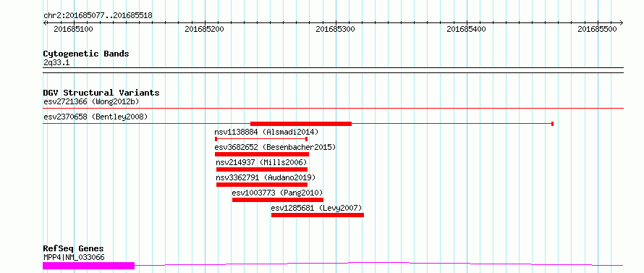Screen dimensions: 644x273
Task: Click the magenta MPP4 exon block
Action: tap(89, 266)
